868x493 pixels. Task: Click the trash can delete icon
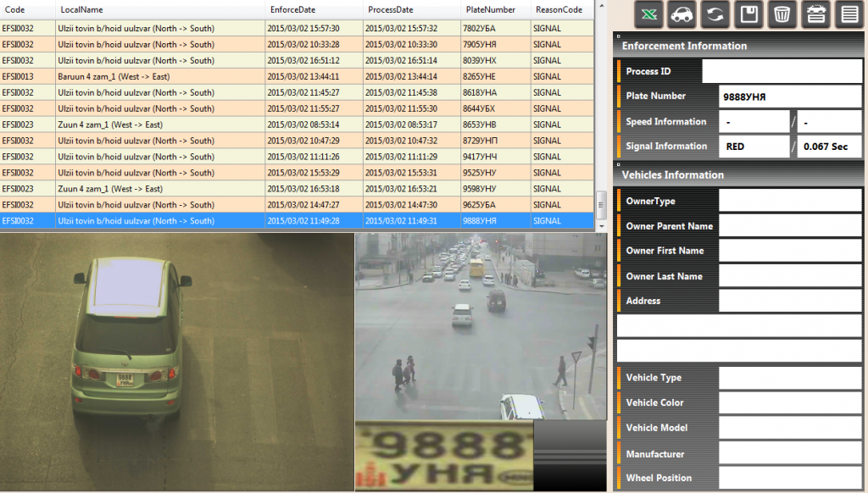[x=782, y=14]
